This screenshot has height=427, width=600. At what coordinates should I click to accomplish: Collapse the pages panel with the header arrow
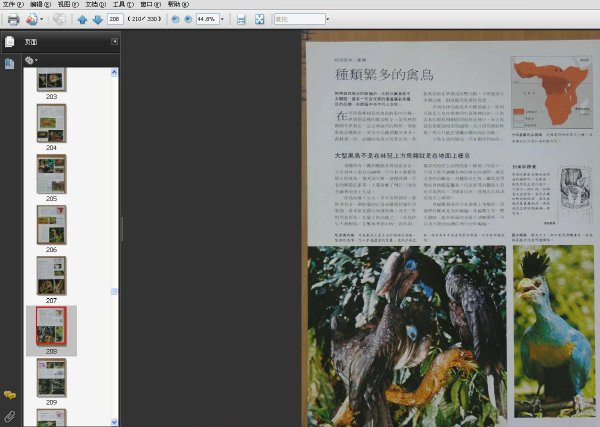[114, 41]
